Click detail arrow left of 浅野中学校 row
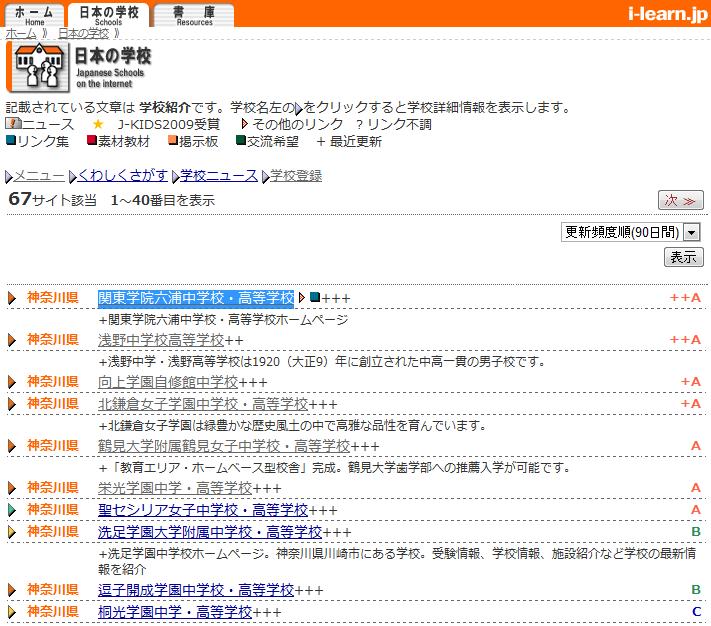 12,340
